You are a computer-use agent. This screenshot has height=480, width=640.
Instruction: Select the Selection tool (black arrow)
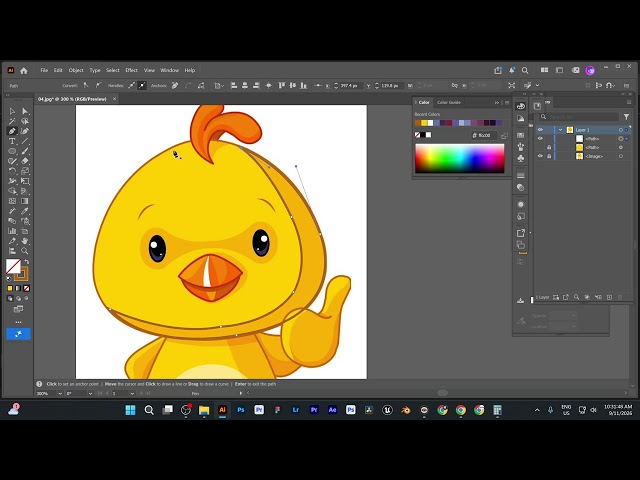(12, 111)
